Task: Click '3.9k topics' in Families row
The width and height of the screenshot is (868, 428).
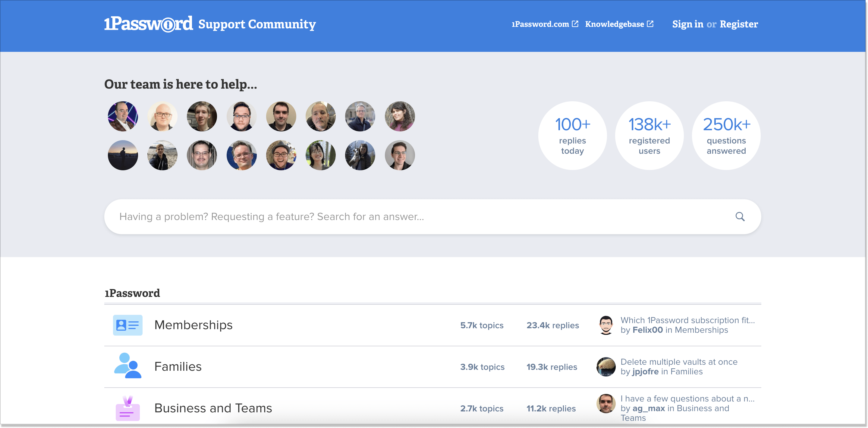Action: click(x=482, y=367)
